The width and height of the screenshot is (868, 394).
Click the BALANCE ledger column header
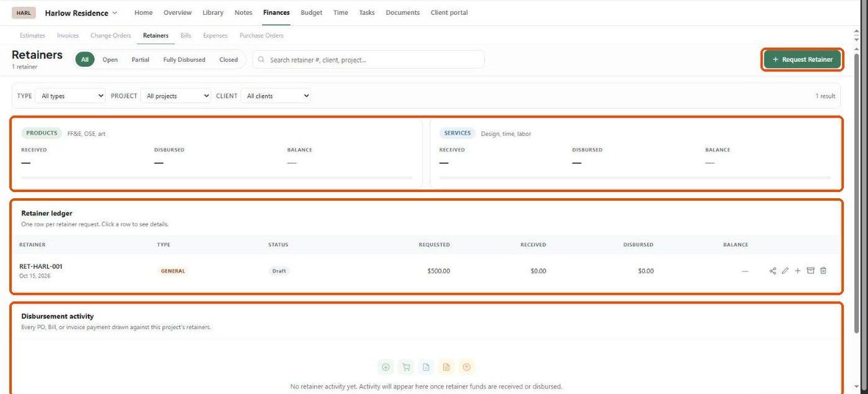pyautogui.click(x=736, y=245)
